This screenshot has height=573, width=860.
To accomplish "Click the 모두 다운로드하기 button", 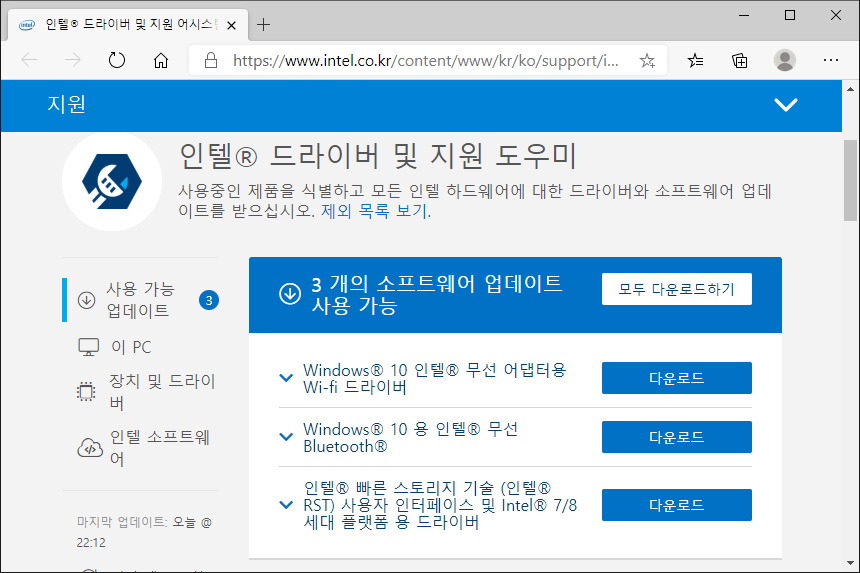I will (x=677, y=289).
